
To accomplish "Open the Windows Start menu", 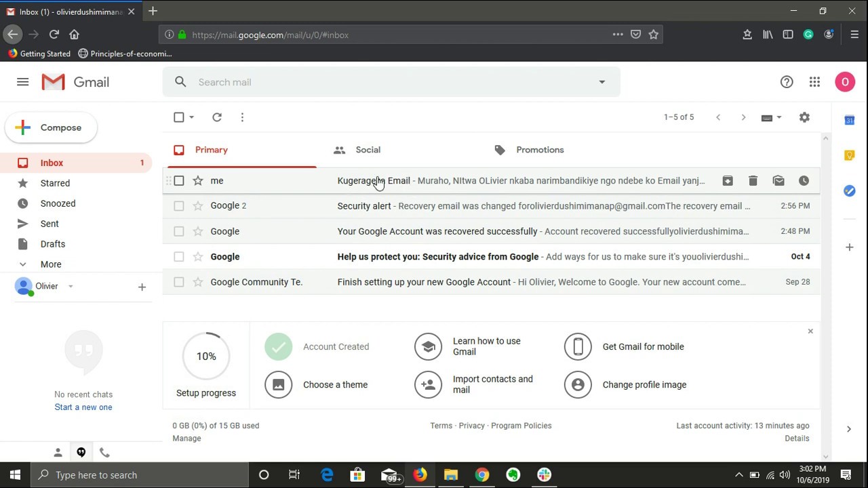I will click(x=15, y=475).
